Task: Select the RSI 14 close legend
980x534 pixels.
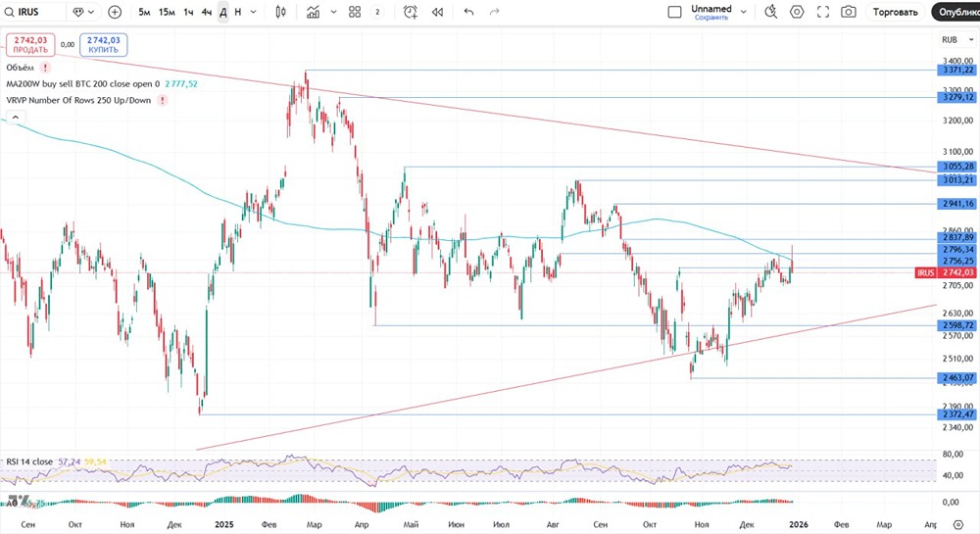Action: click(x=29, y=461)
